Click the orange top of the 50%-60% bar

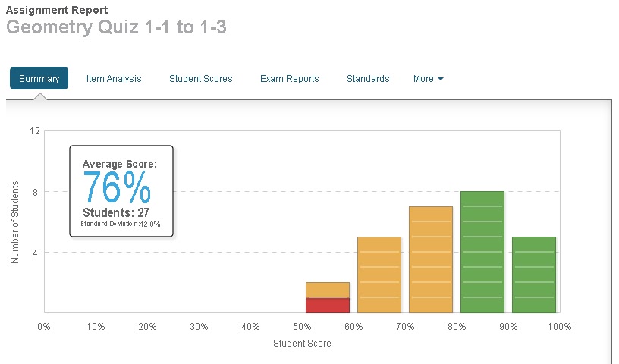328,290
